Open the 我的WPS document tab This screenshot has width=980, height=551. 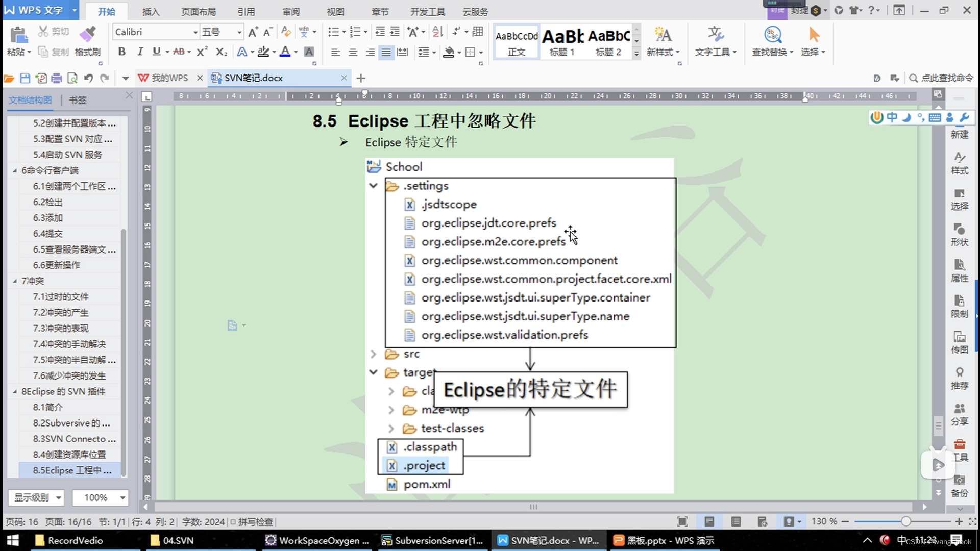(169, 78)
